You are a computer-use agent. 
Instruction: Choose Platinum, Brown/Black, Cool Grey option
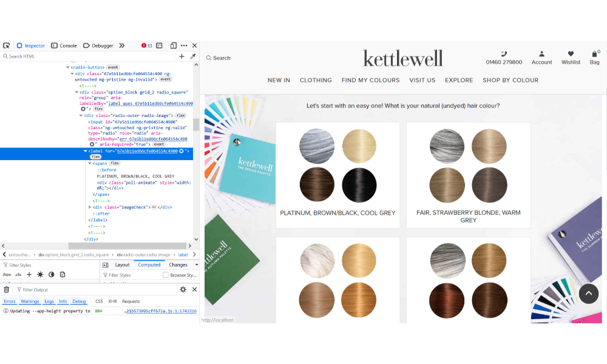click(337, 175)
